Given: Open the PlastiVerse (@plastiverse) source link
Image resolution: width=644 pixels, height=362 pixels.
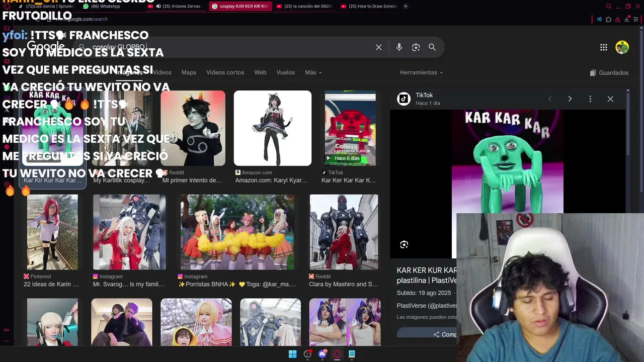Looking at the screenshot, I should [x=427, y=306].
